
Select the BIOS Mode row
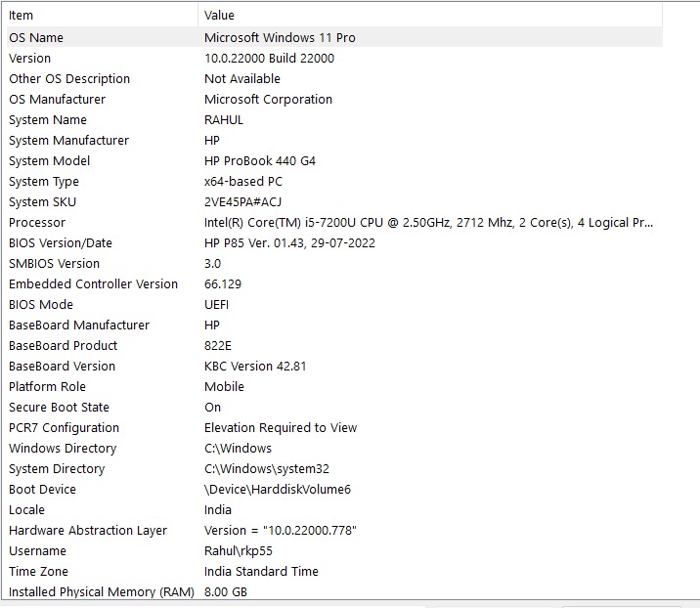coord(334,304)
